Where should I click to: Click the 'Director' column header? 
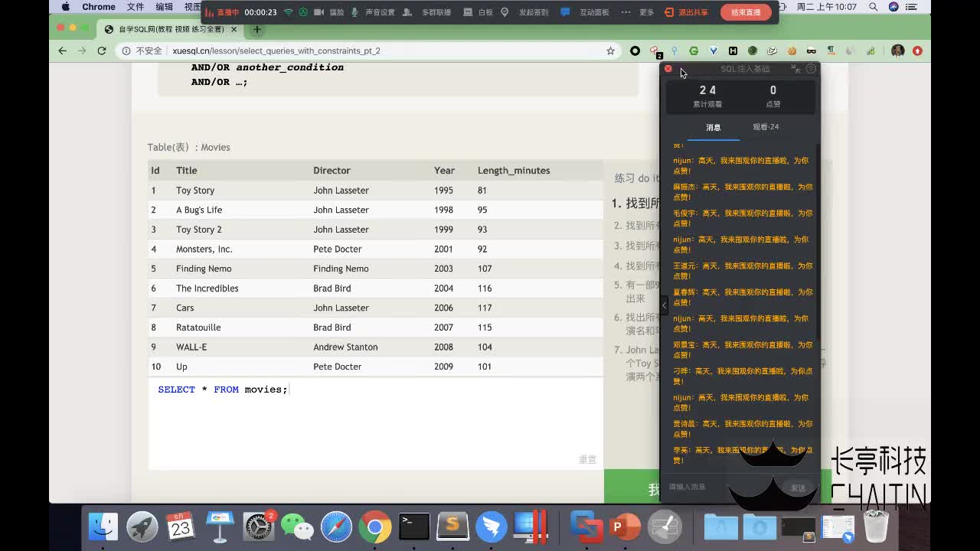click(332, 171)
